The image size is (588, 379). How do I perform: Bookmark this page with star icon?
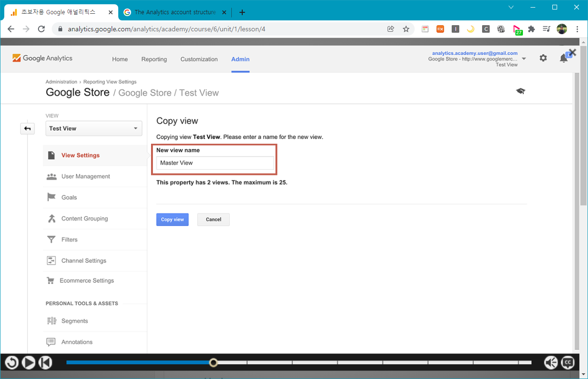click(406, 29)
